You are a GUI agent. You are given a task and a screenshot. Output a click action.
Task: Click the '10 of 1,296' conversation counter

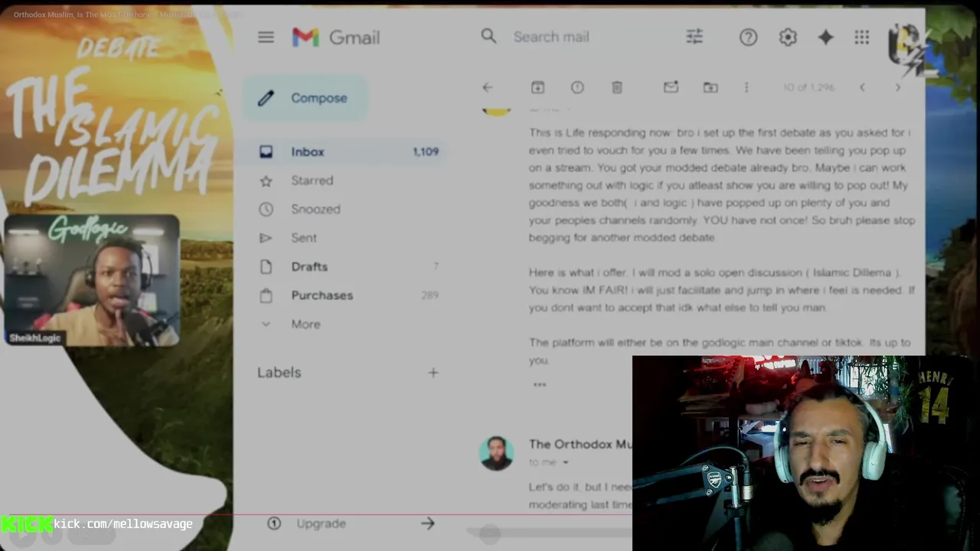click(x=808, y=87)
